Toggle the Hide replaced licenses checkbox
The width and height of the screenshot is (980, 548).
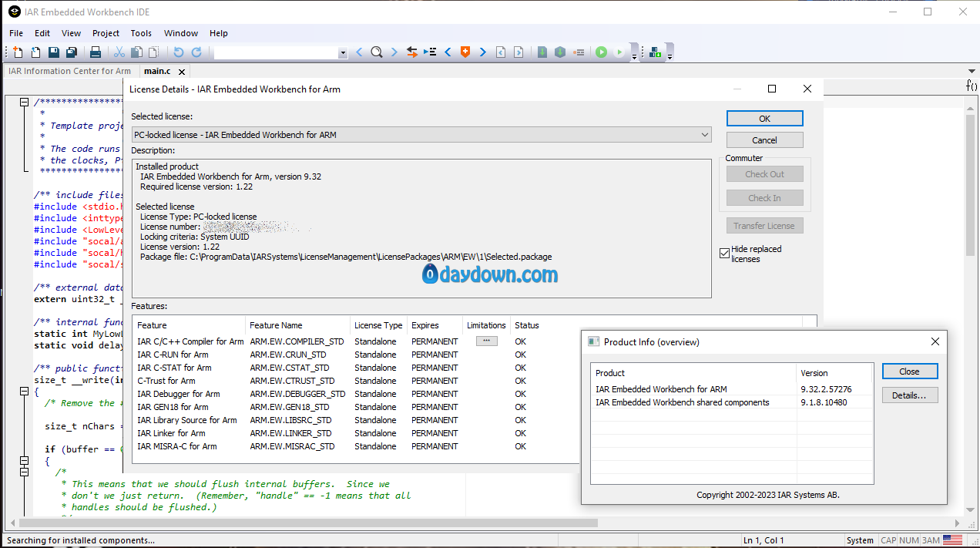pos(724,254)
